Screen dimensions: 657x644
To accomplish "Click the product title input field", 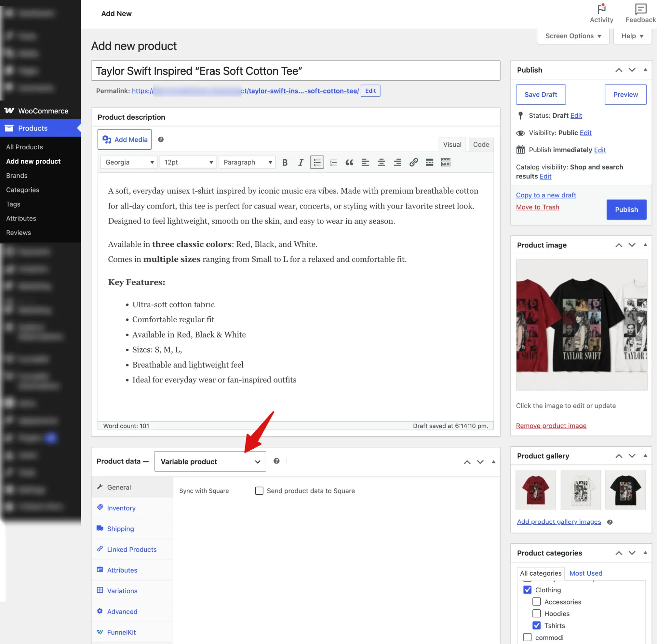I will [x=295, y=71].
